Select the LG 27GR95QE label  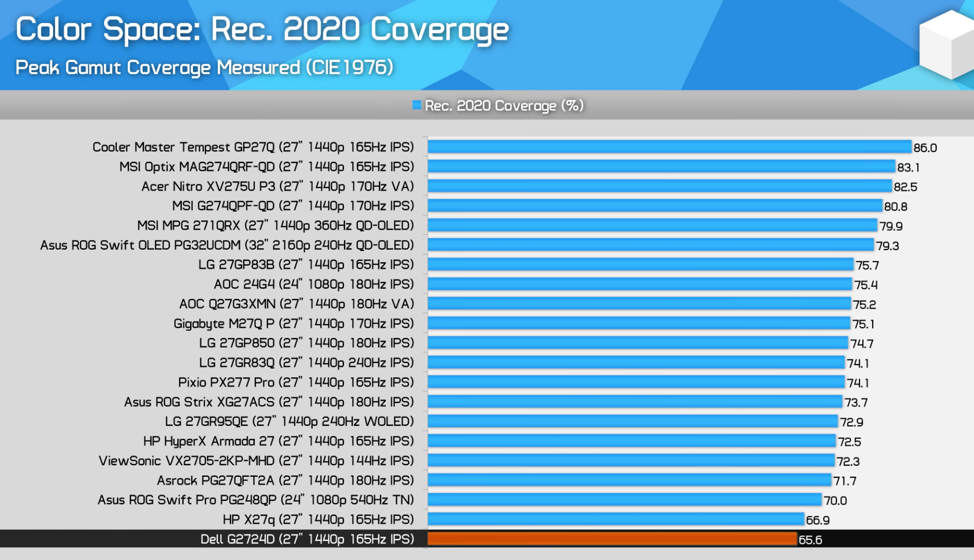[x=289, y=422]
